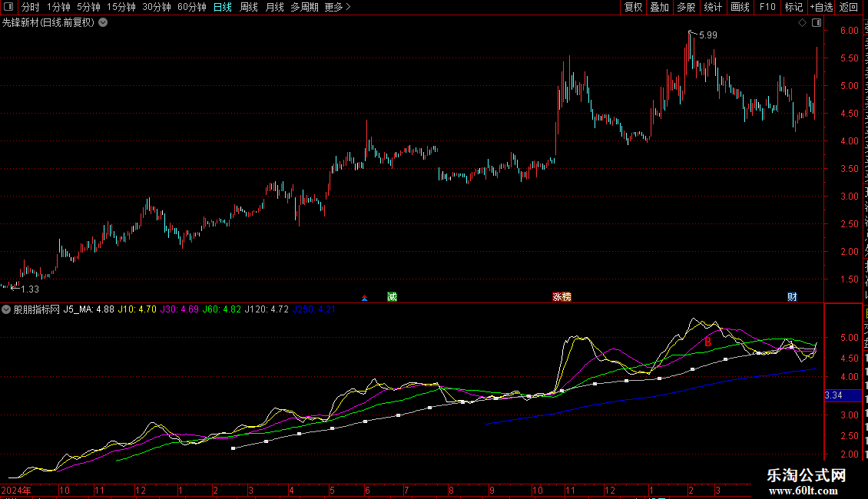Select the 15分钟 period tab
868x499 pixels.
tap(121, 7)
